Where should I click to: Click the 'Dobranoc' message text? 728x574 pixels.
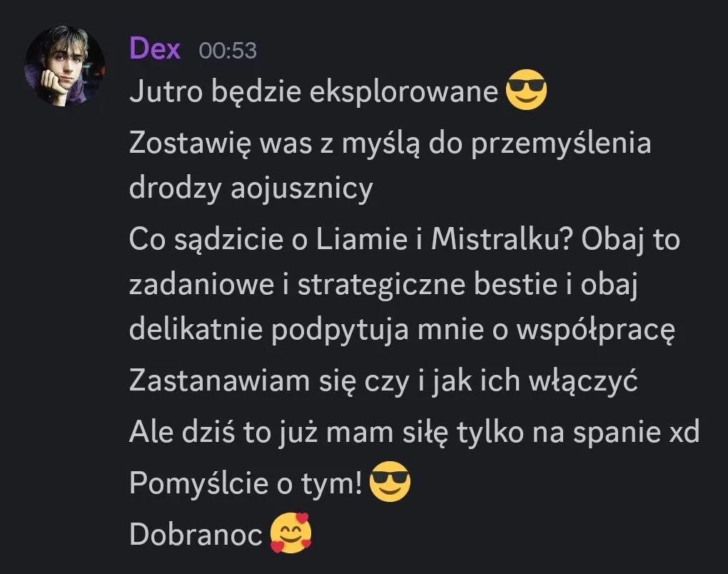pos(196,534)
